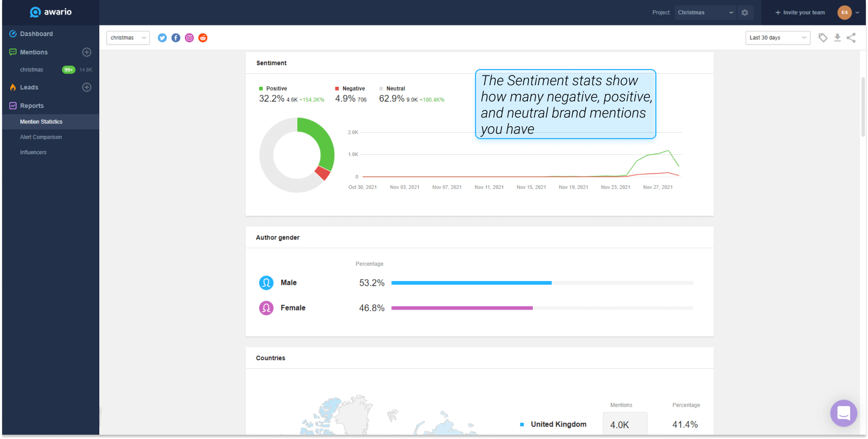Toggle Negative sentiment legend

pos(350,88)
